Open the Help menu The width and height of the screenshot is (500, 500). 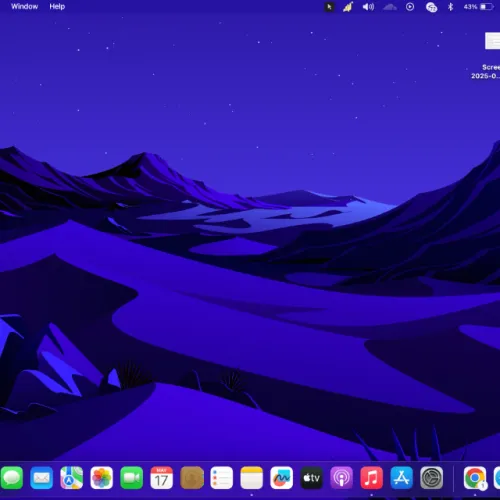pos(57,6)
